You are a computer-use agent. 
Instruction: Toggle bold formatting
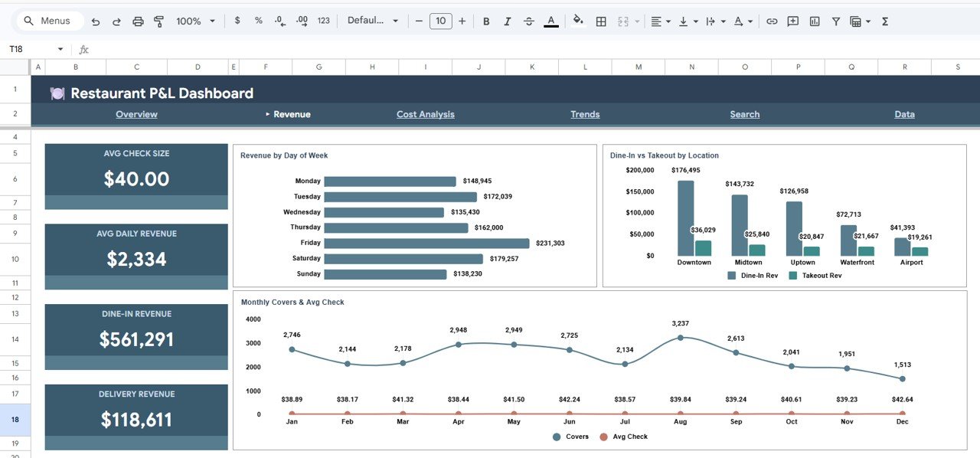pos(486,21)
